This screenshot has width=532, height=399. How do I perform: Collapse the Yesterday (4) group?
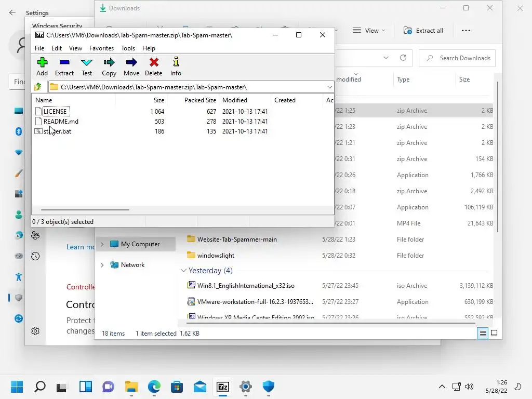click(183, 270)
